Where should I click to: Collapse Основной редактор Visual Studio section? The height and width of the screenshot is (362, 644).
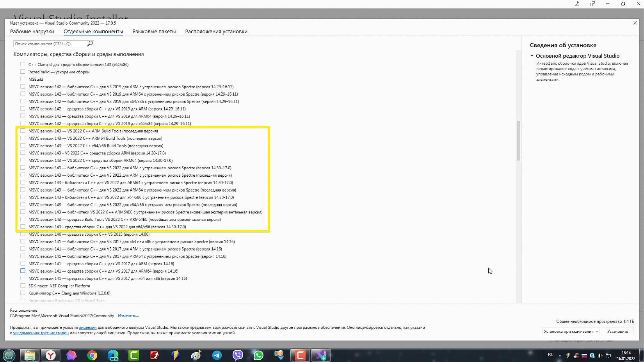[x=532, y=56]
